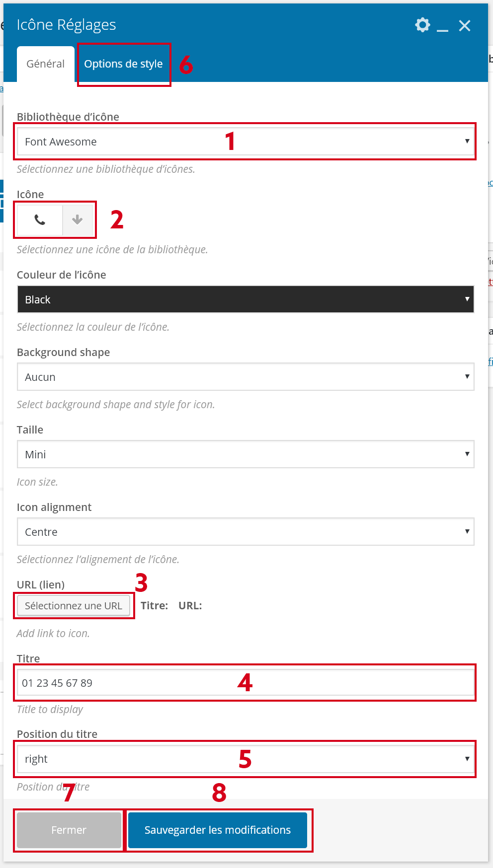Select the Général tab
This screenshot has width=493, height=868.
pos(46,64)
